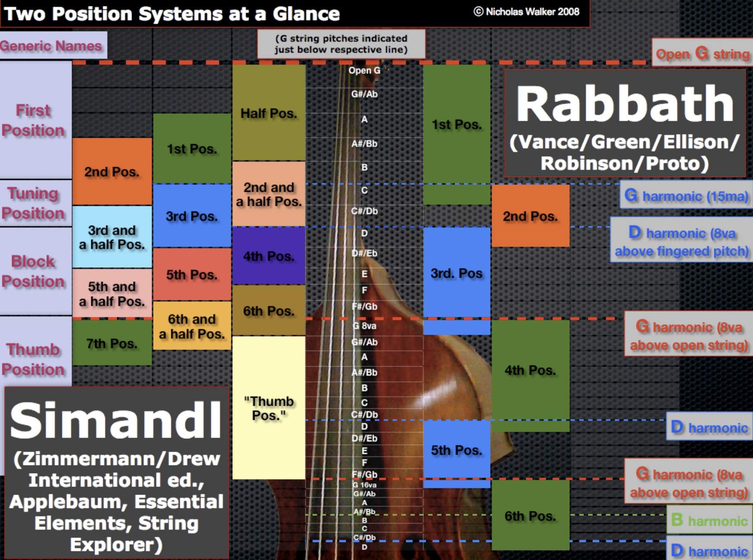Select the green "6th Pos." block
The height and width of the screenshot is (560, 753).
[530, 515]
